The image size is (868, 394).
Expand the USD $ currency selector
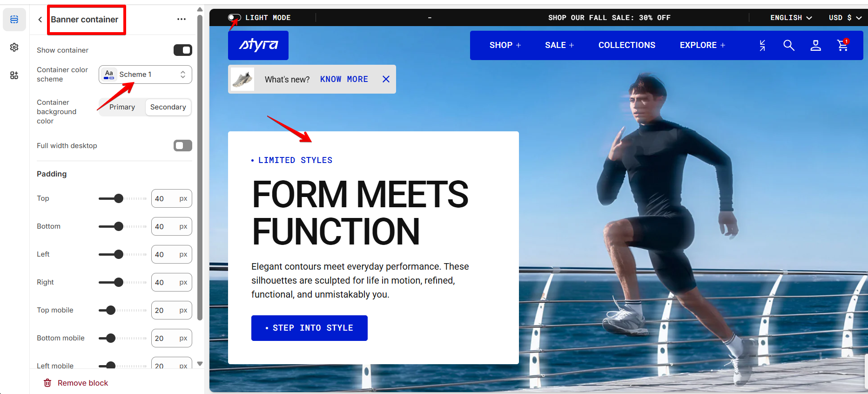click(x=845, y=18)
